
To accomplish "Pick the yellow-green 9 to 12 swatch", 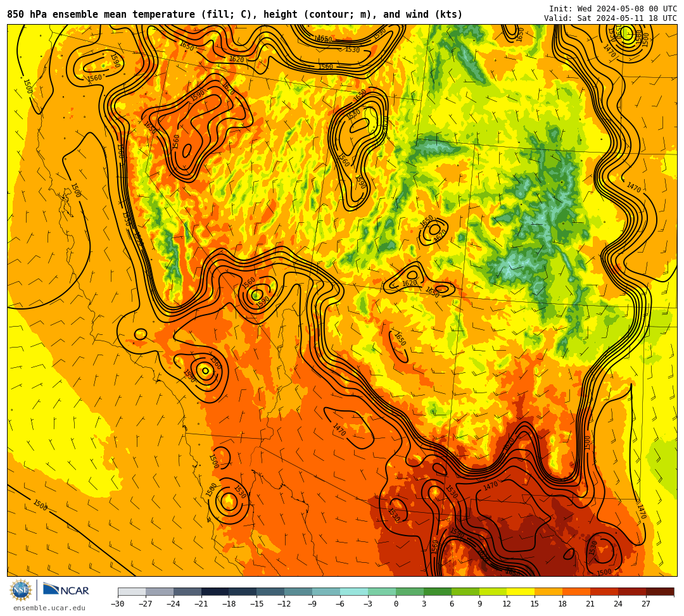I will tap(493, 591).
